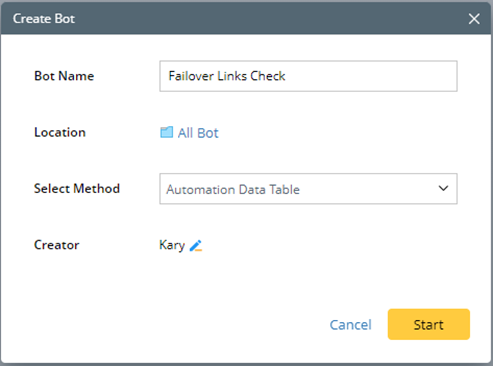Open the Automation Data Table dropdown
Image resolution: width=493 pixels, height=366 pixels.
pos(308,189)
